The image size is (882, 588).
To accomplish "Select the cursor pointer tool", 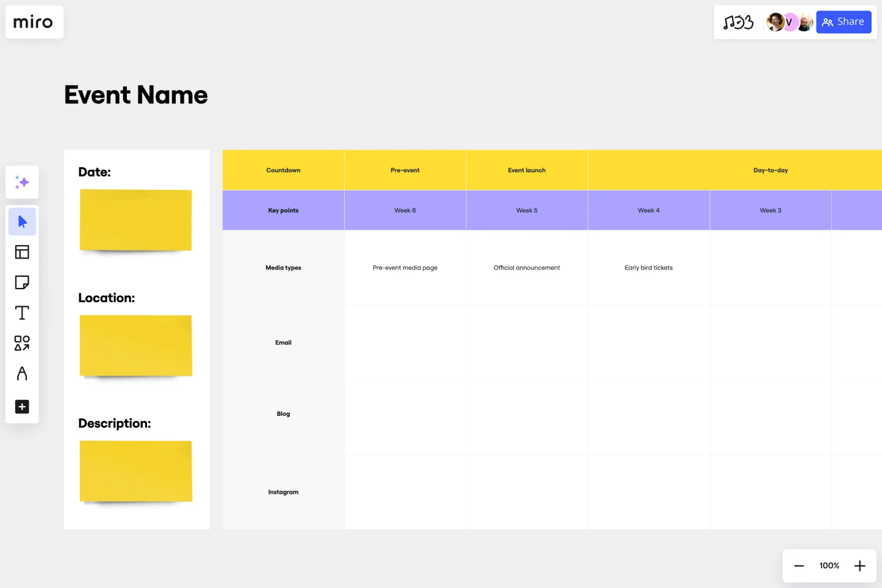I will (22, 222).
